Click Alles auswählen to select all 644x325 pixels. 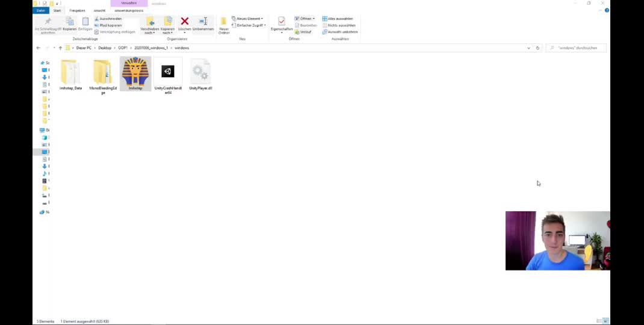(340, 19)
